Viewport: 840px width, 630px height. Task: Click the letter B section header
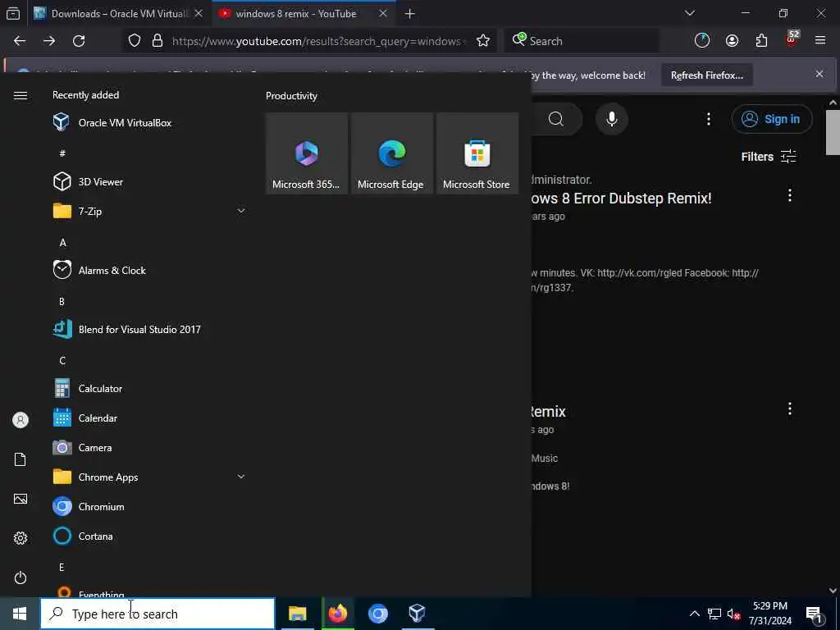(62, 301)
